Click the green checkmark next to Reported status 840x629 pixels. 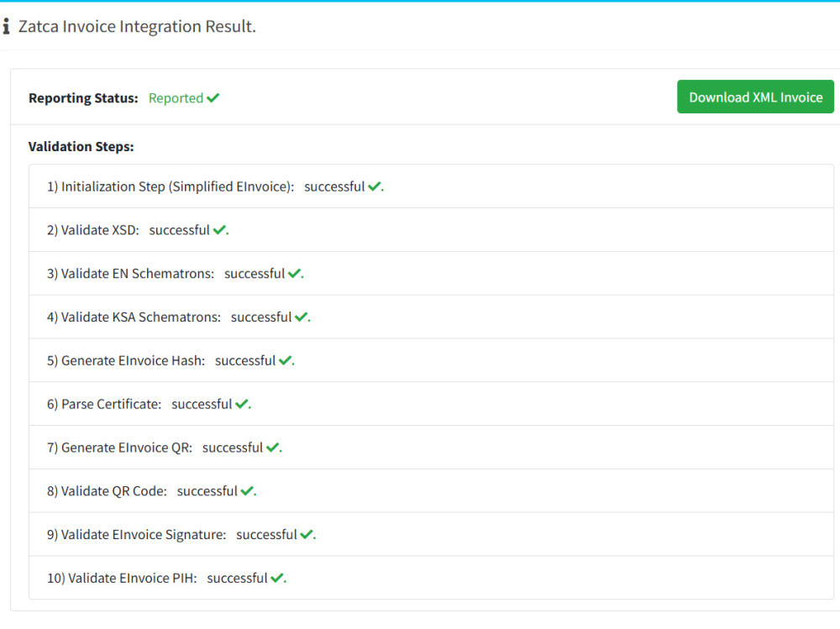click(212, 97)
